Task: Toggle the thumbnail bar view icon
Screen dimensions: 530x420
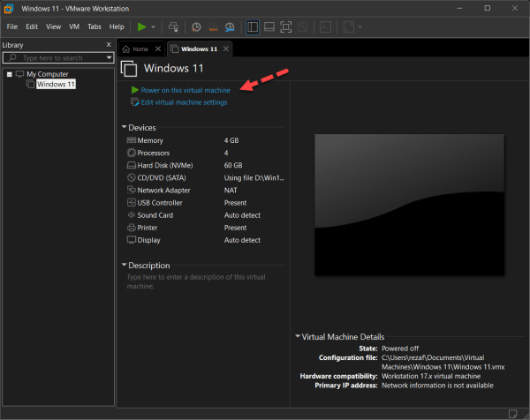Action: (x=270, y=27)
